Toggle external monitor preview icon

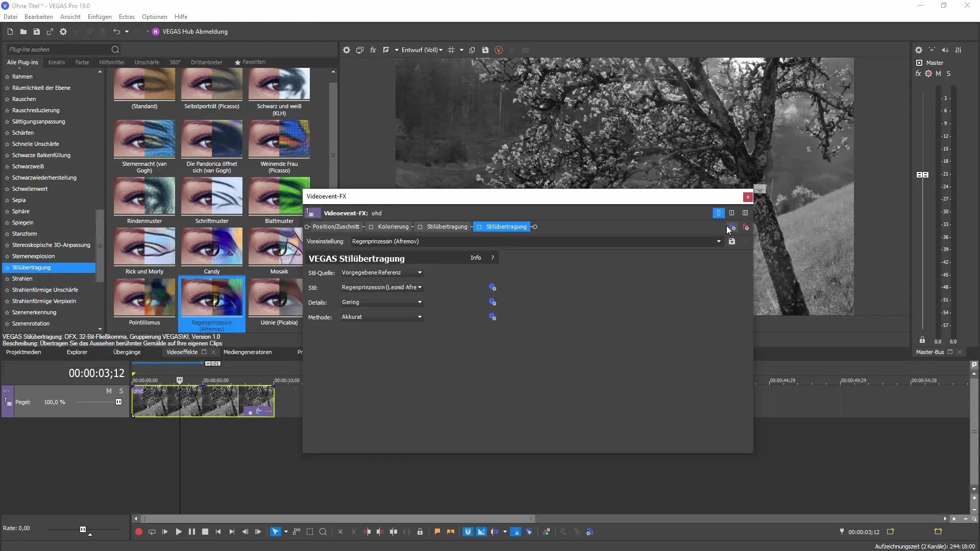(360, 50)
